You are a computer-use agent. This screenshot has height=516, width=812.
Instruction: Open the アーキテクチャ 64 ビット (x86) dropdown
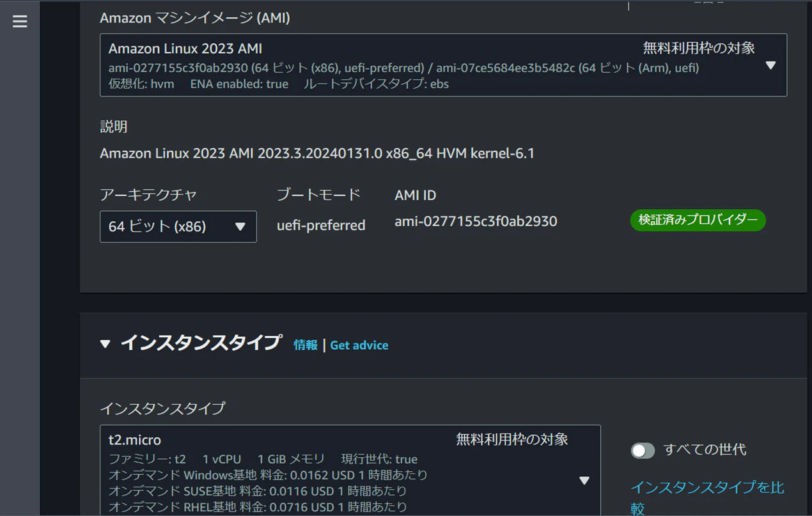point(178,226)
